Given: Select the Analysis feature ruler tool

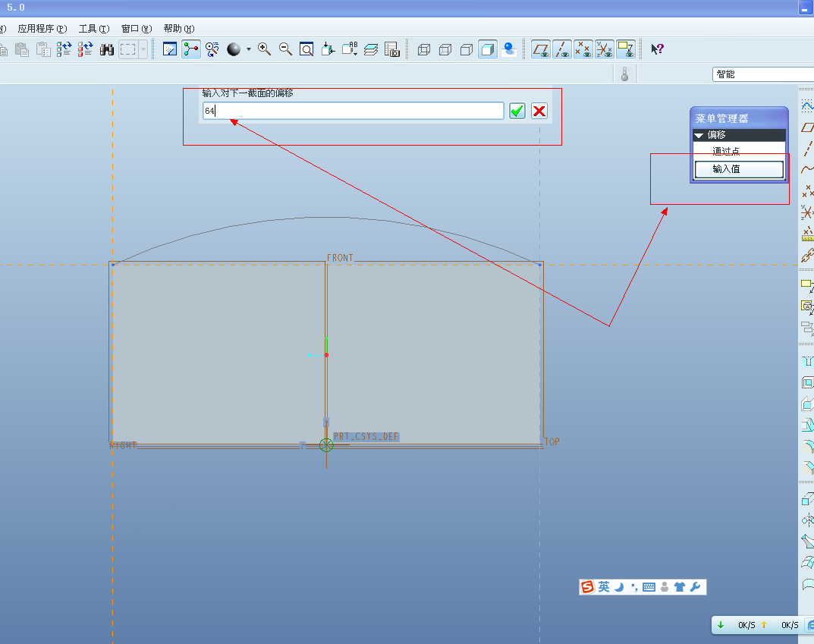Looking at the screenshot, I should [807, 234].
